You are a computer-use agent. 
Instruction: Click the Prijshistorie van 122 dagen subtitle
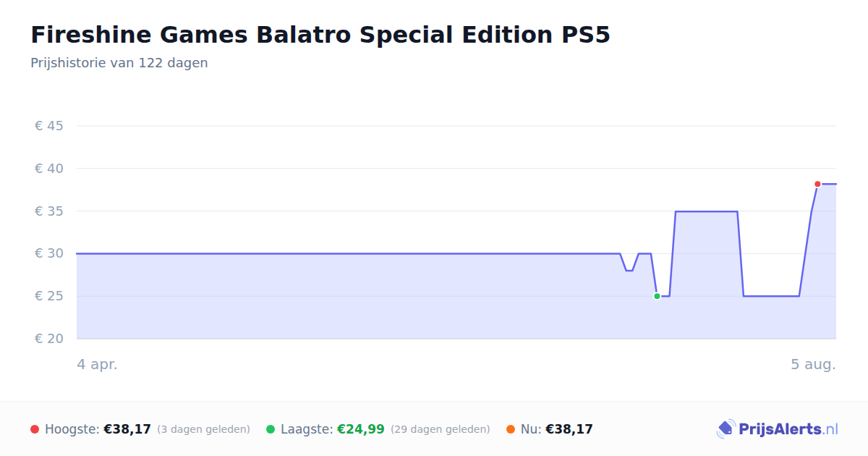119,63
